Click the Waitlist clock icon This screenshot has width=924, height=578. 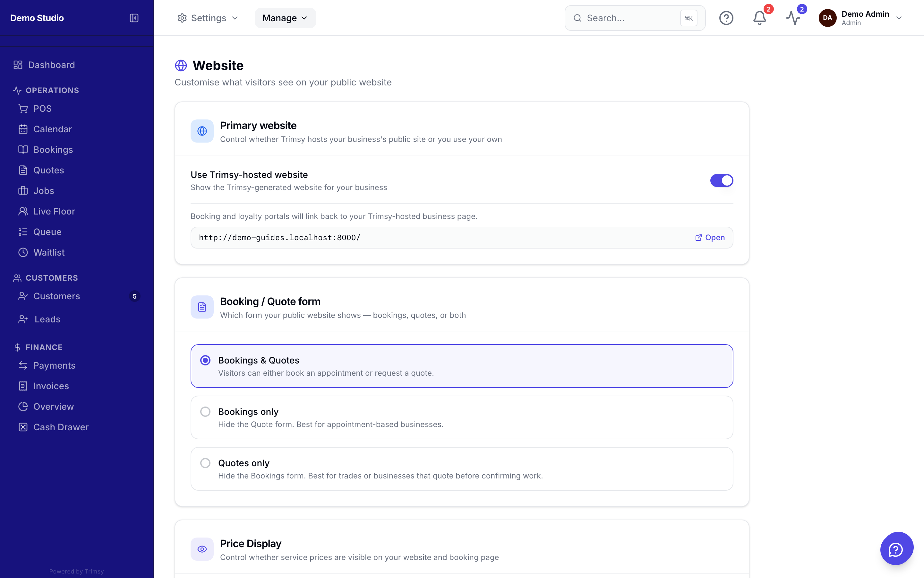23,252
